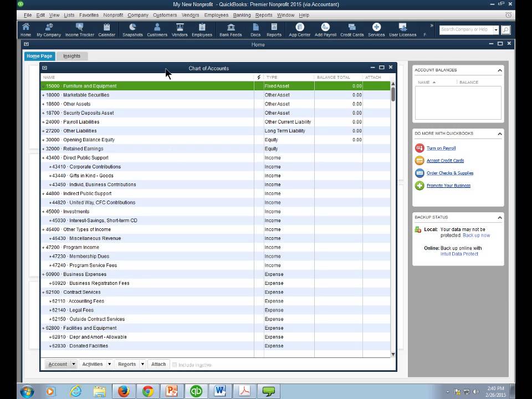Image resolution: width=532 pixels, height=399 pixels.
Task: Click the scrollbar down arrow
Action: [x=393, y=355]
